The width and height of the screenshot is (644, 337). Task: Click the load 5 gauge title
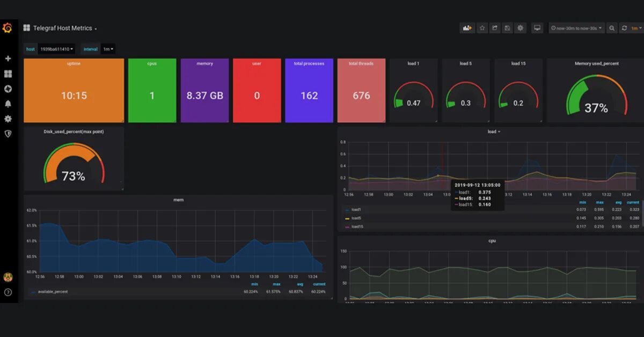coord(466,63)
